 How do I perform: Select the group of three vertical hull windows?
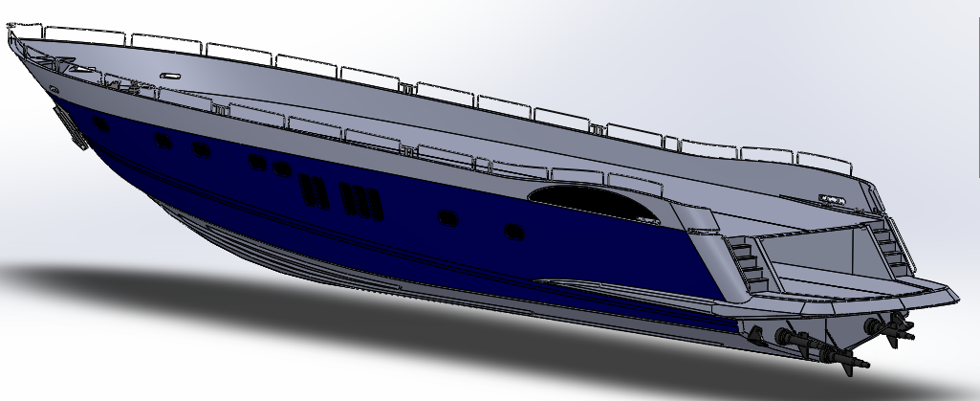click(x=361, y=201)
